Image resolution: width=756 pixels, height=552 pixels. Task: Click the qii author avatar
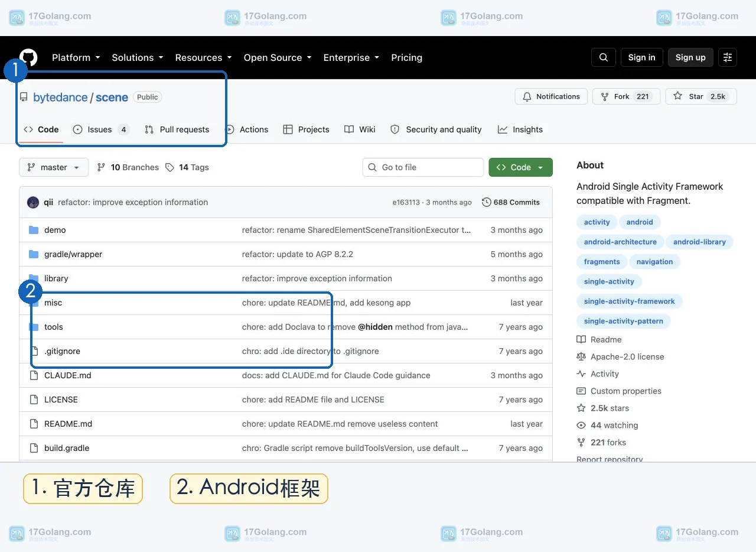[33, 202]
